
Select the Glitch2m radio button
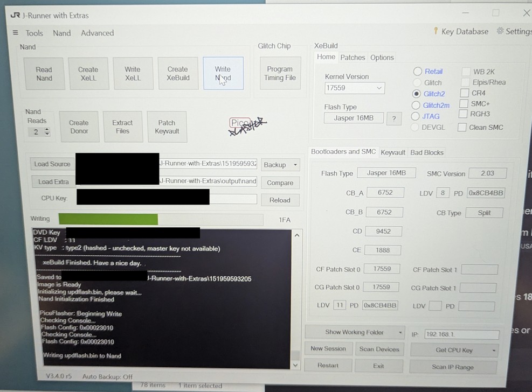pos(415,106)
